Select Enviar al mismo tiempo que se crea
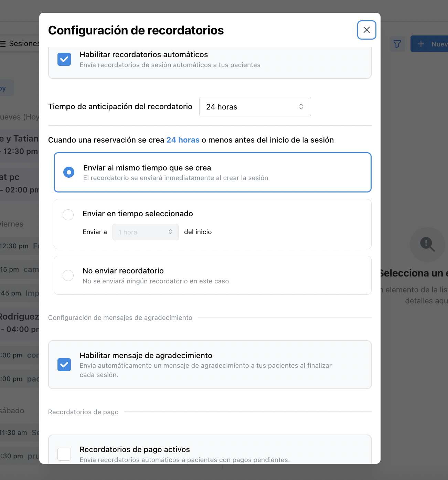The width and height of the screenshot is (448, 480). 69,172
